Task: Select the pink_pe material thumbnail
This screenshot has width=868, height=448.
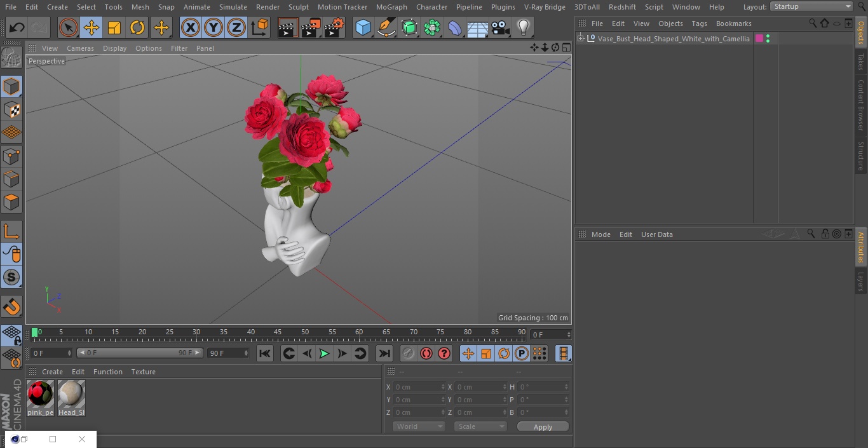Action: pyautogui.click(x=40, y=398)
